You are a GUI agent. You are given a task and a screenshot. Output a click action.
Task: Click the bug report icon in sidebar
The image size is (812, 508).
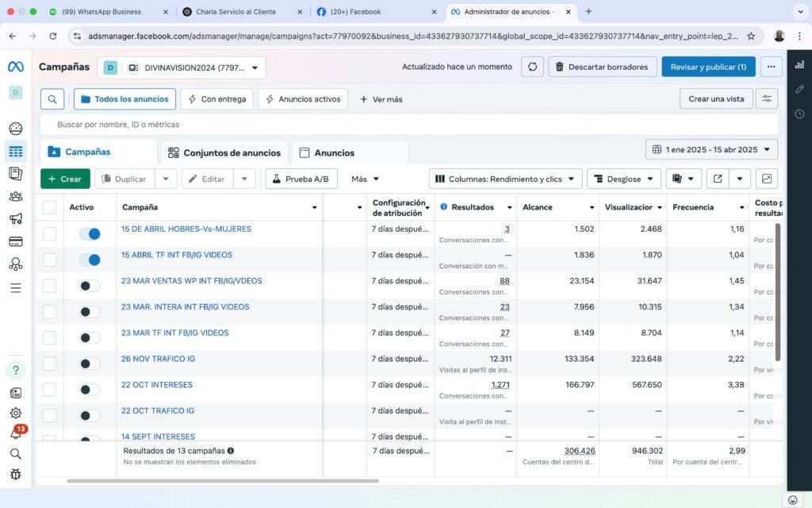[16, 474]
